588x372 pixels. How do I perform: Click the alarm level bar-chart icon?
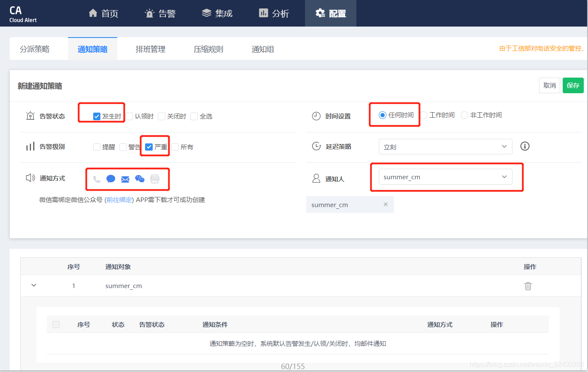tap(30, 146)
